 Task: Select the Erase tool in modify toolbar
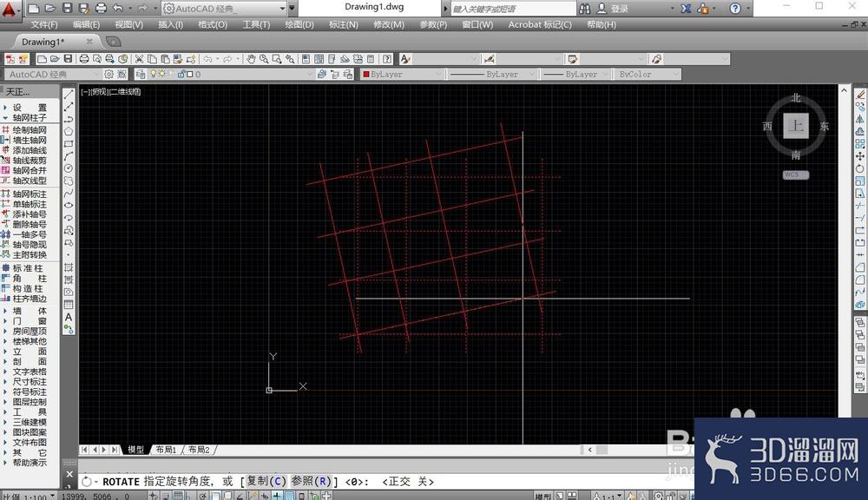pyautogui.click(x=859, y=95)
